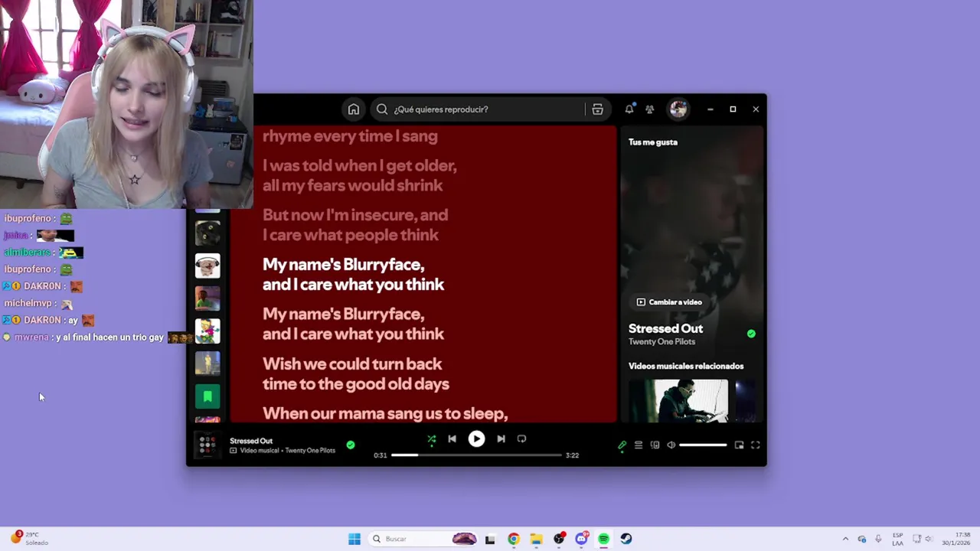Jump to lyric 'My name's Blurryface,' first occurrence

(x=343, y=265)
